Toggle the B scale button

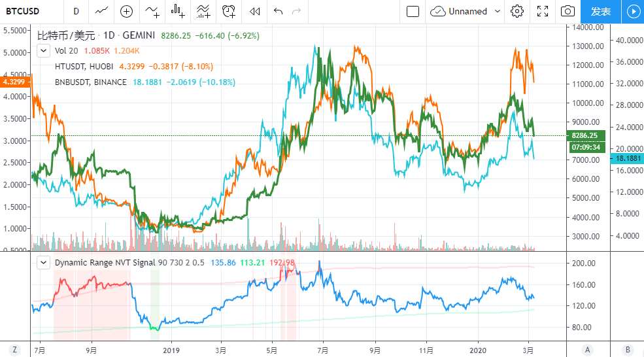627,350
